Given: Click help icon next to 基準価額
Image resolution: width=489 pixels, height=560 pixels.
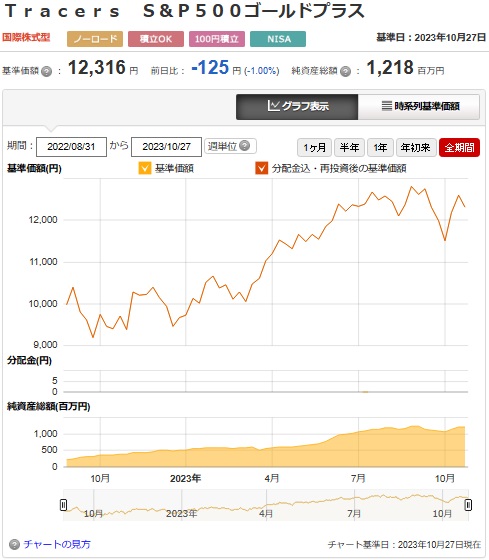Looking at the screenshot, I should point(46,71).
